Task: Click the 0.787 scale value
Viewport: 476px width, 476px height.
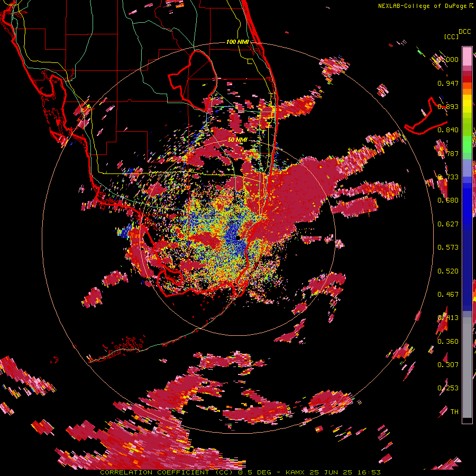Action: tap(448, 153)
